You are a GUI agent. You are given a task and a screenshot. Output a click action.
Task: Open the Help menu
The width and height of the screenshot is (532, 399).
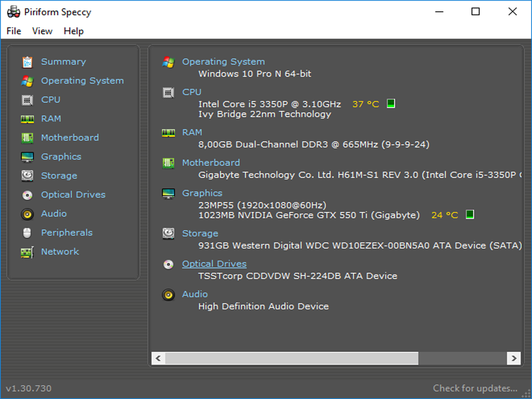(73, 31)
